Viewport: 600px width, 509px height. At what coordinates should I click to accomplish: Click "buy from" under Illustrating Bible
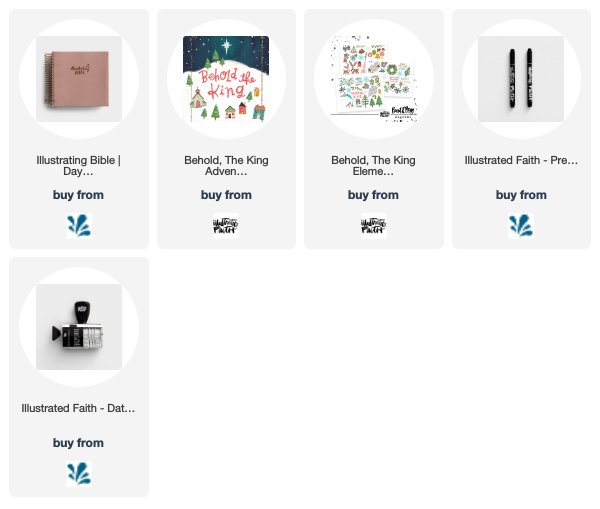click(78, 195)
